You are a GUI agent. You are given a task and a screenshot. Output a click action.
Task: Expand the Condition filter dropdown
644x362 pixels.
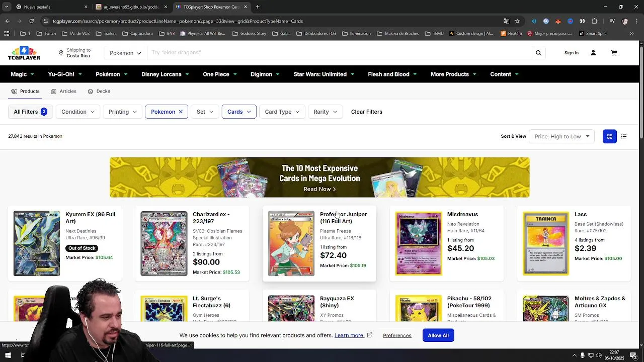[78, 112]
